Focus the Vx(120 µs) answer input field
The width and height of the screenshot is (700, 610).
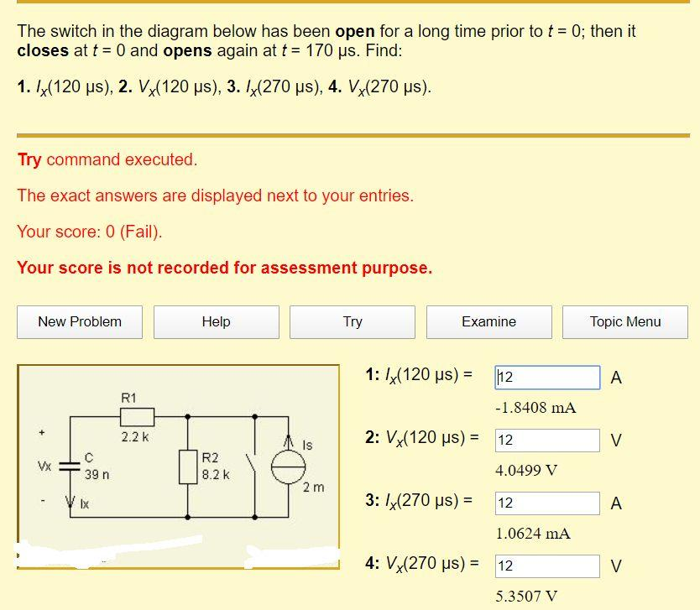point(547,441)
